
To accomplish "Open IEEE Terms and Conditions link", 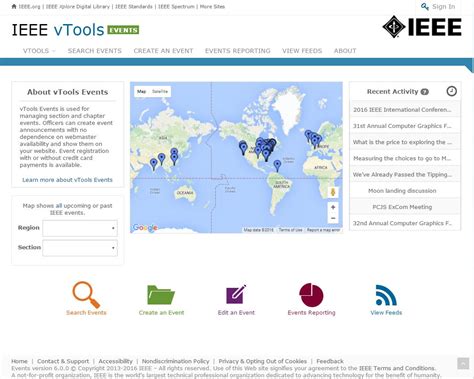I will coord(397,368).
